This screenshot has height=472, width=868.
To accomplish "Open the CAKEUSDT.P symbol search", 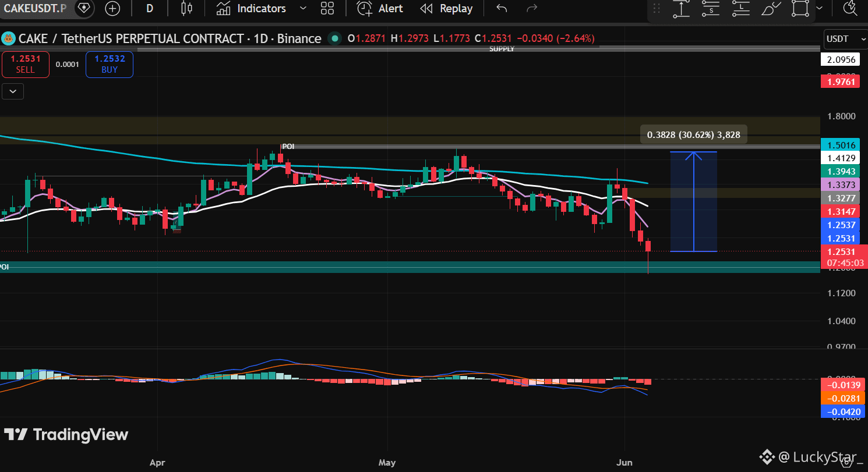I will click(x=35, y=8).
